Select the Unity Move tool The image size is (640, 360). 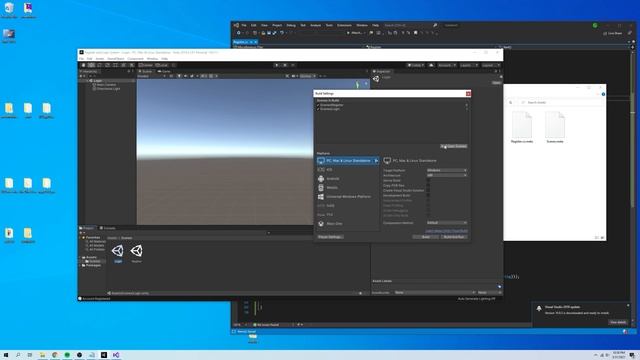[91, 65]
